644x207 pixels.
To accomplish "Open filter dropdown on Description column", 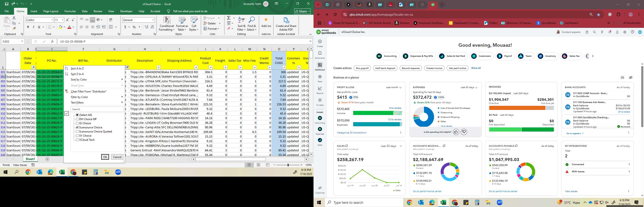I will [159, 67].
